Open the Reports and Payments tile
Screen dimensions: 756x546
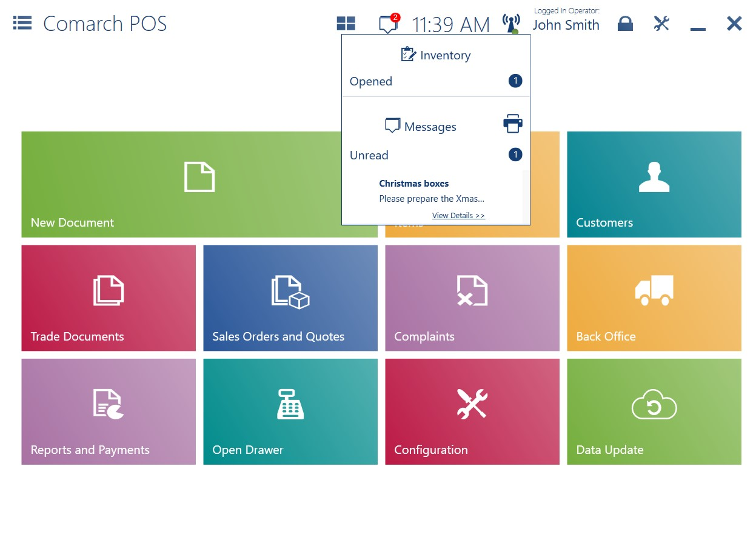(109, 411)
